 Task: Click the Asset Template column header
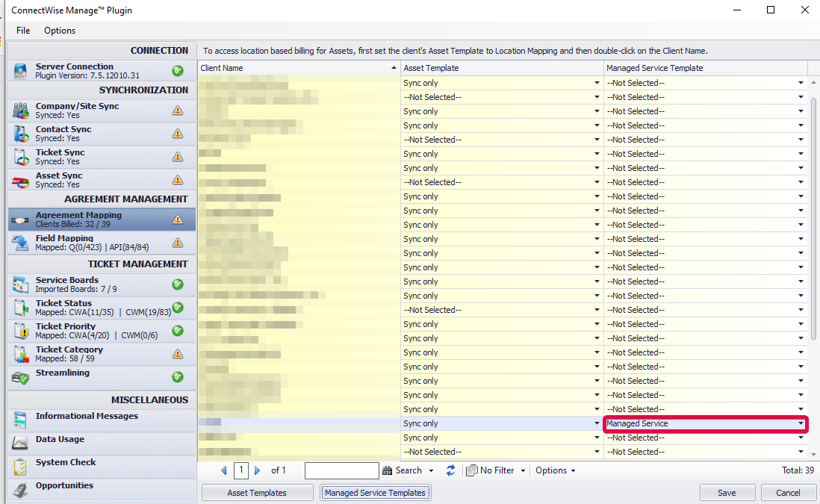pyautogui.click(x=502, y=68)
